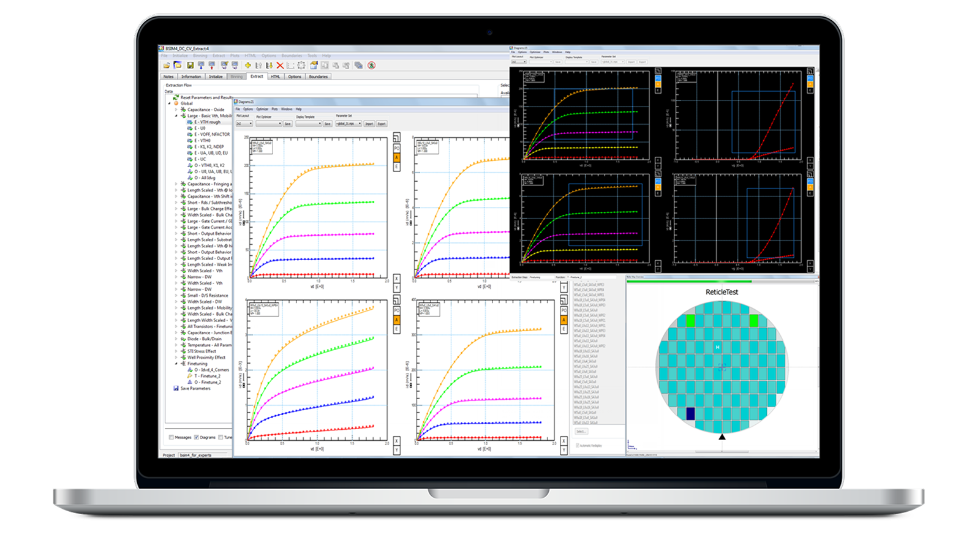Open the Display Template dropdown in Diagrams21

click(x=309, y=124)
